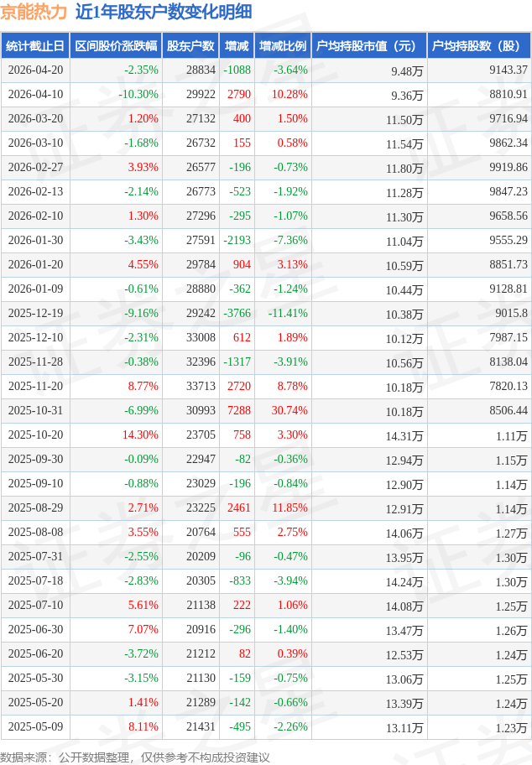This screenshot has height=765, width=532.
Task: Select the 2026-04-20 date cell
Action: click(35, 70)
